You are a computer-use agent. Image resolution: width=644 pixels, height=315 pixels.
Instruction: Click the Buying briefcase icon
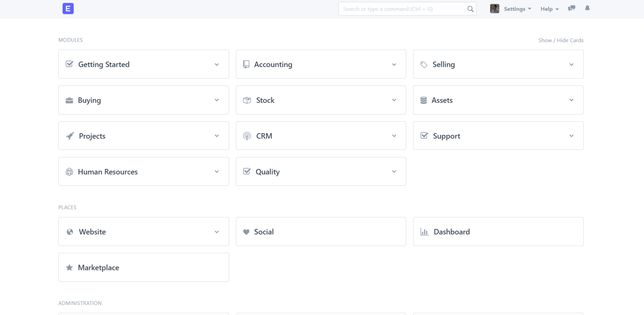(69, 100)
